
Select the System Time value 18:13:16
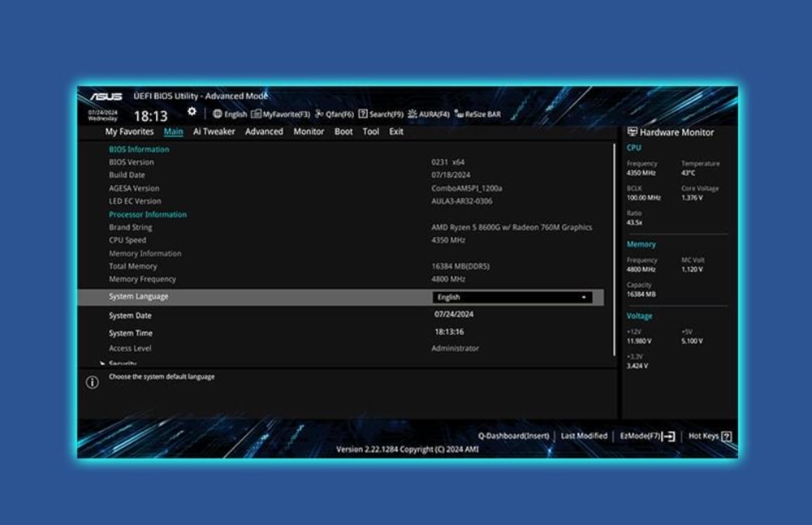(449, 332)
